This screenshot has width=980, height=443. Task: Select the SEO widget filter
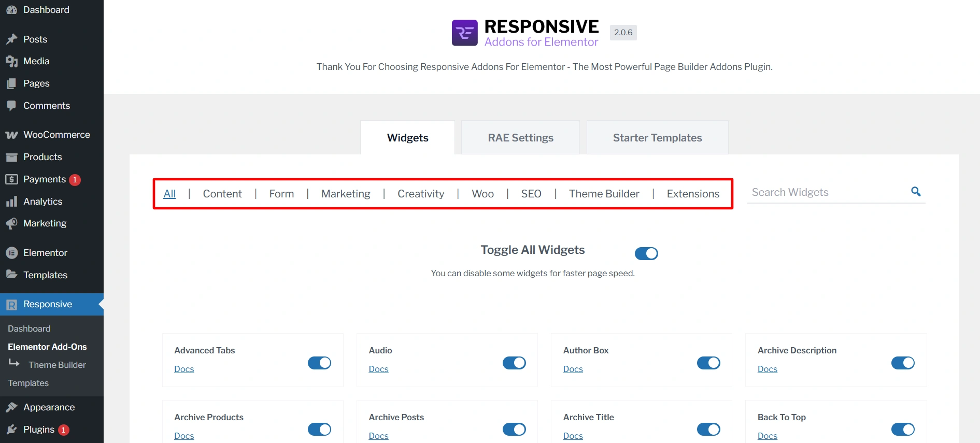point(531,194)
